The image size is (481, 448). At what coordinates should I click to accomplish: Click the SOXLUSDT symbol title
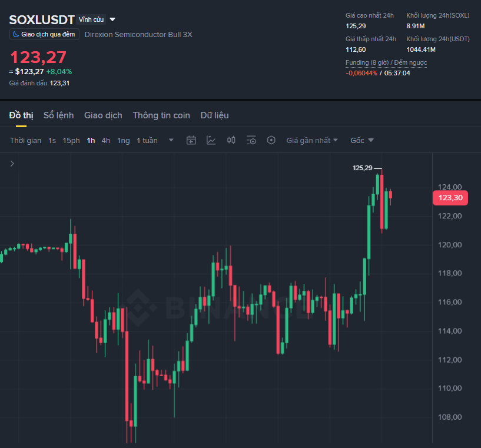[x=42, y=20]
